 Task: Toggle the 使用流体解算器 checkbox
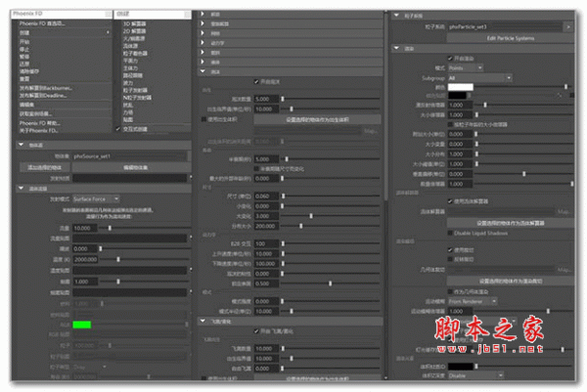[450, 201]
